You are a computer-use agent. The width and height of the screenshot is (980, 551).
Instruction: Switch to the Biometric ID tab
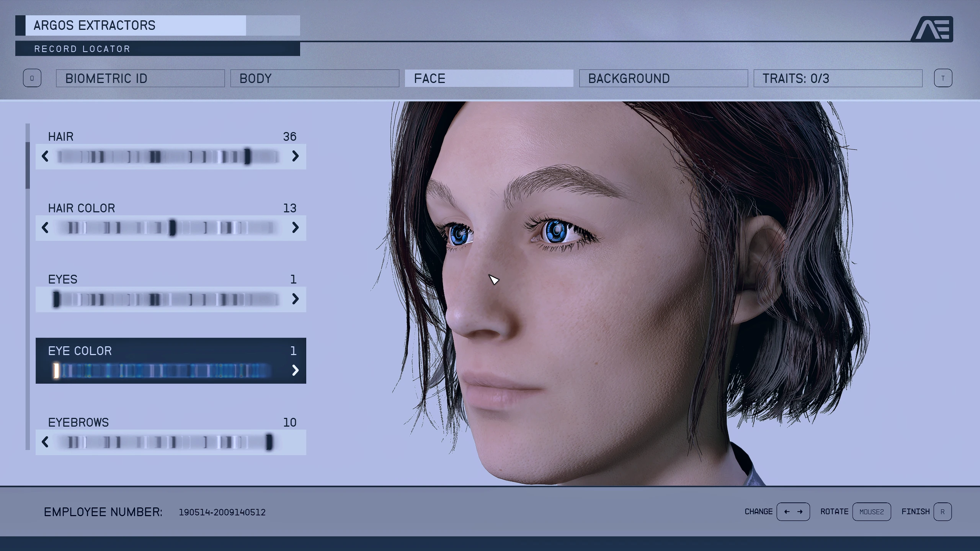140,78
